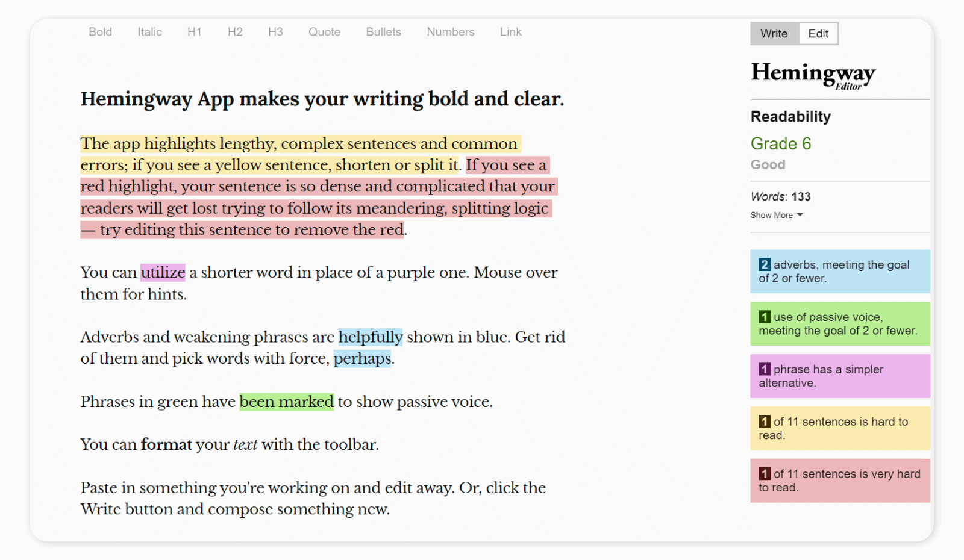The height and width of the screenshot is (560, 964).
Task: Click the yellow hard to read panel
Action: click(x=840, y=428)
